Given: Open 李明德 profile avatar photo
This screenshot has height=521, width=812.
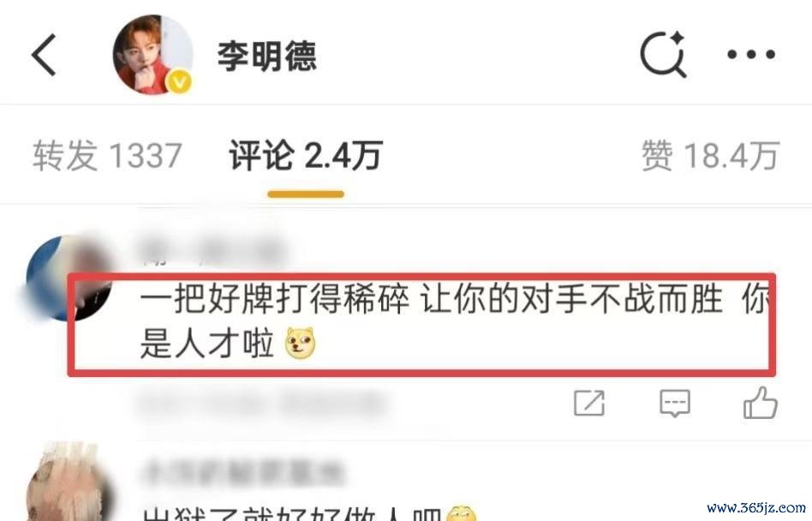Looking at the screenshot, I should pos(152,55).
